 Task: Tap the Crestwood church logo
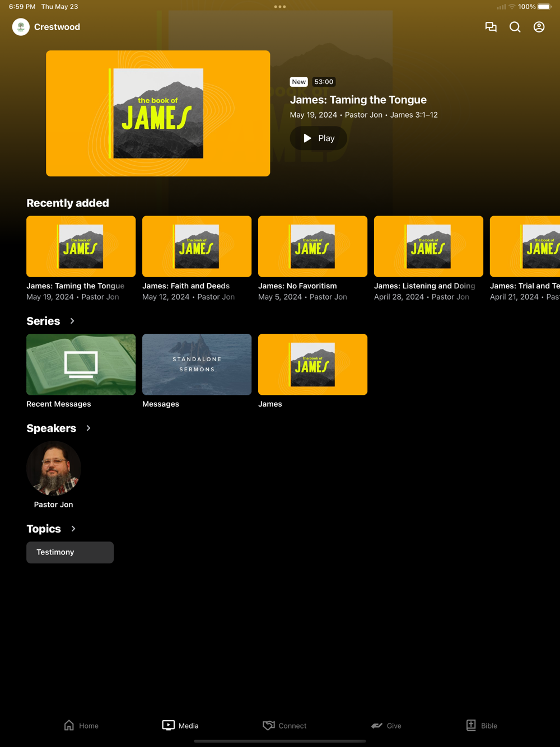21,27
